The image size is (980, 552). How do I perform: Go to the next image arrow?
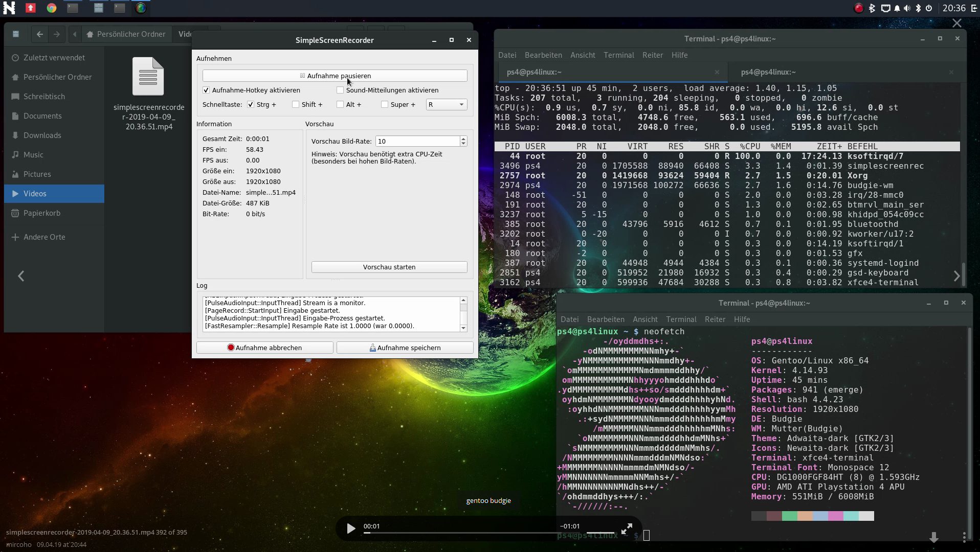[x=956, y=276]
